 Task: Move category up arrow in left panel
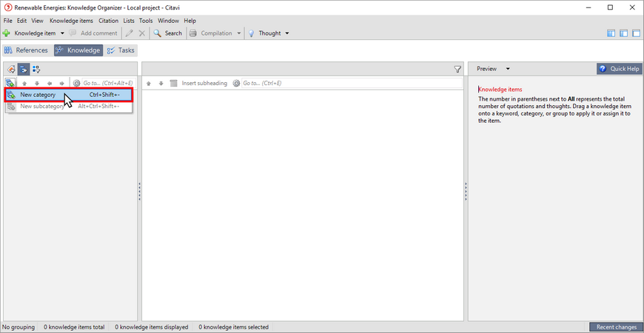point(24,84)
